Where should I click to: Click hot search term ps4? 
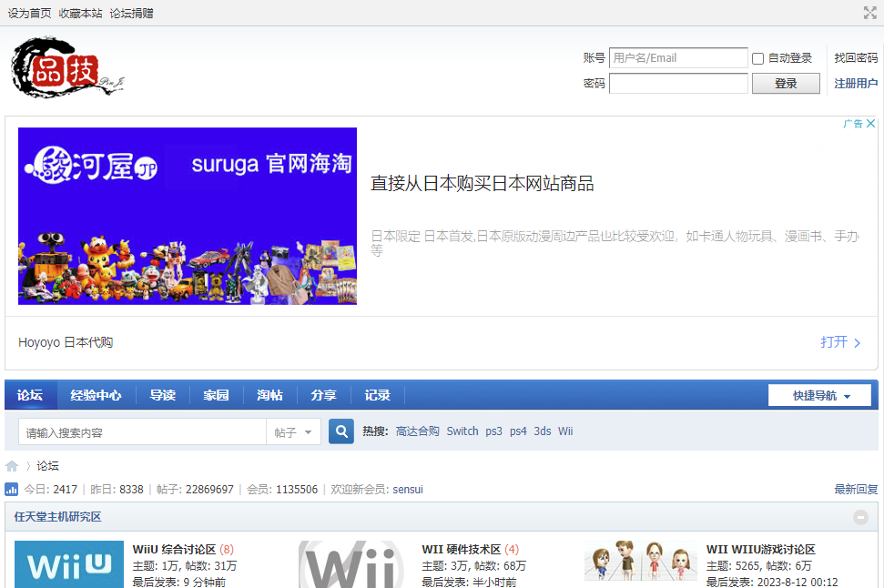coord(518,431)
